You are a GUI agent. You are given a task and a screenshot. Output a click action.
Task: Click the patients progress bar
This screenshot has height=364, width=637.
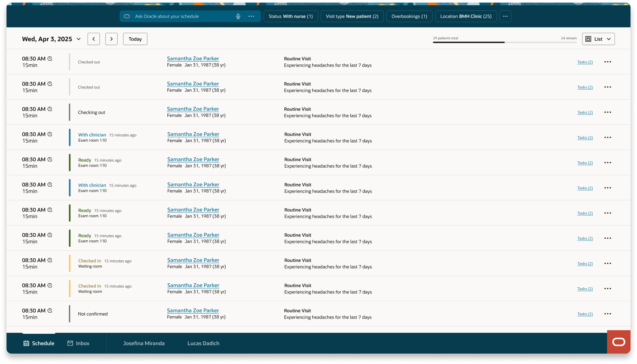[505, 42]
